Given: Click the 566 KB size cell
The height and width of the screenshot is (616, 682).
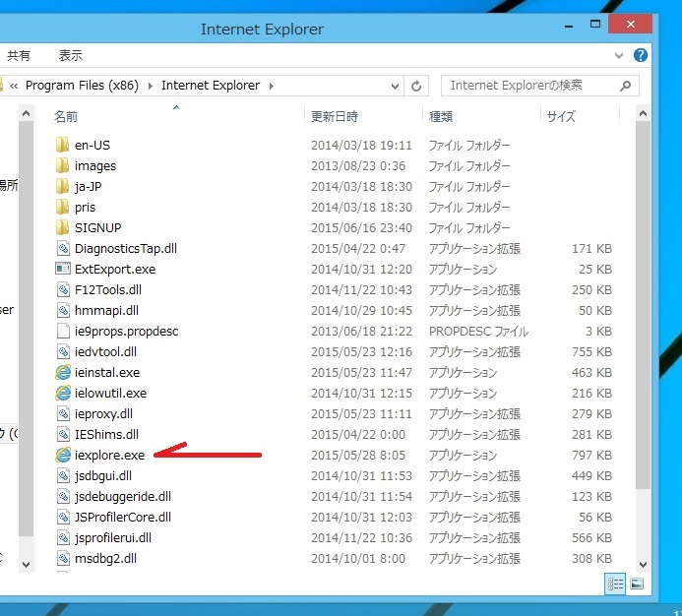Looking at the screenshot, I should pyautogui.click(x=591, y=537).
